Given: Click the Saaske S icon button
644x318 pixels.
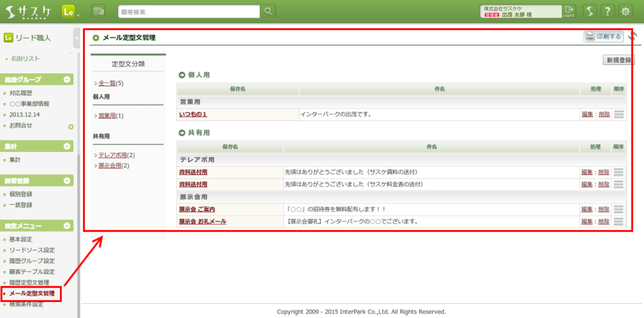Looking at the screenshot, I should click(589, 11).
